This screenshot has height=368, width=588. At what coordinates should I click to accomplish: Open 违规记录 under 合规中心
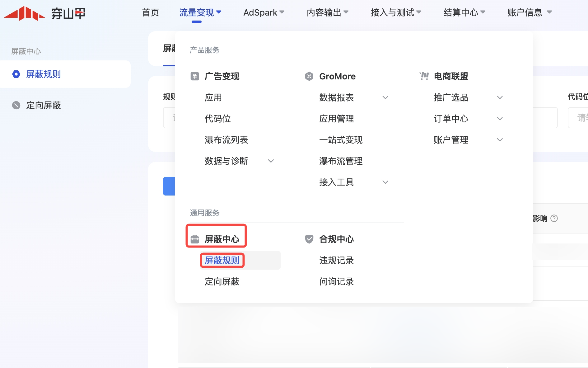pos(336,260)
